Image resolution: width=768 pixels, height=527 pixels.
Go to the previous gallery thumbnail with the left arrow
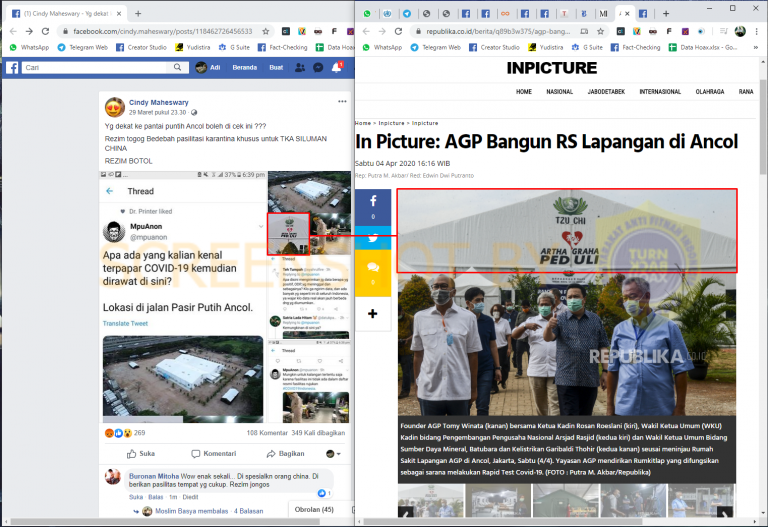(406, 512)
